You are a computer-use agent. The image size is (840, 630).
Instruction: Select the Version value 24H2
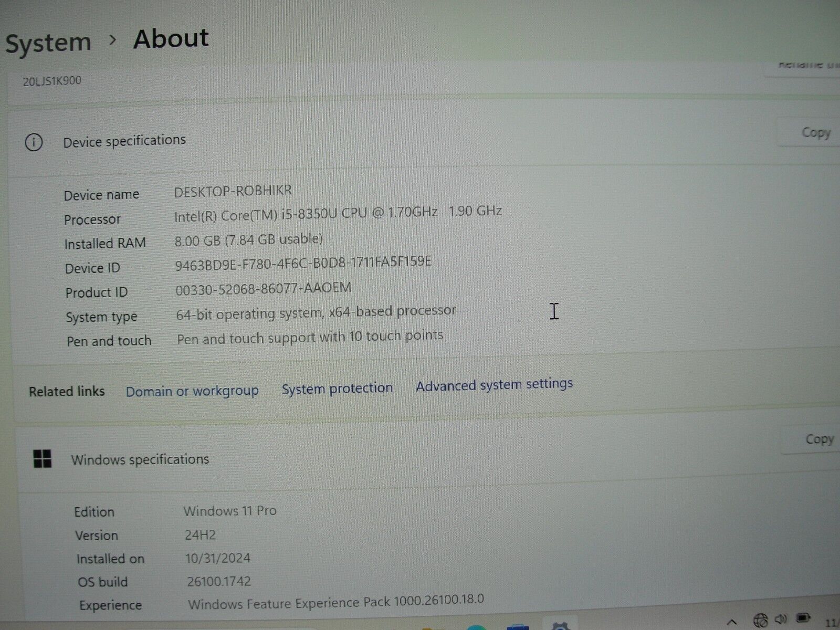click(200, 535)
